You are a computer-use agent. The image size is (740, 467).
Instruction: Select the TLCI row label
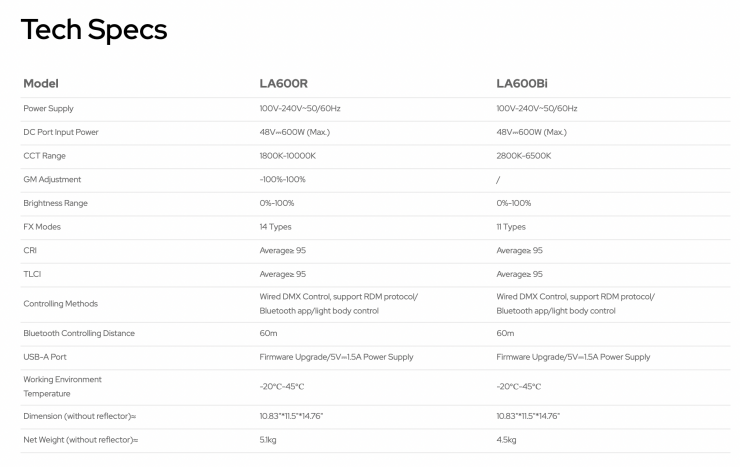(31, 274)
